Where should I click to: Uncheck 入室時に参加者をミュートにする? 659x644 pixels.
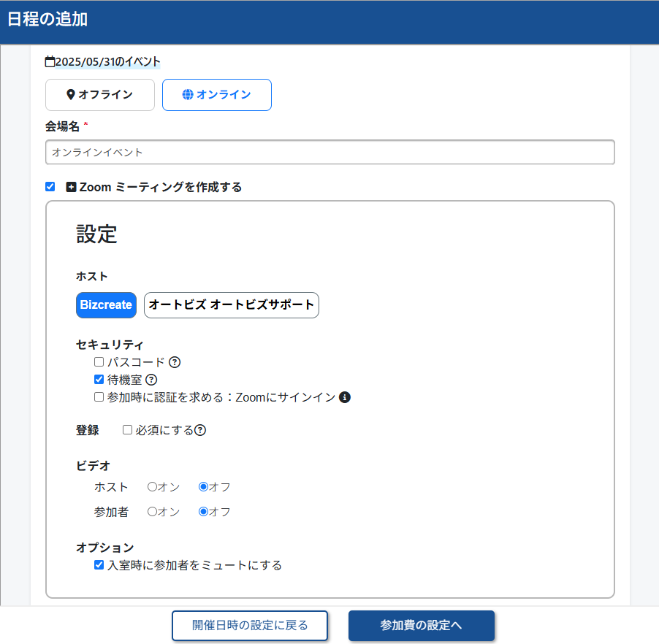pyautogui.click(x=99, y=565)
